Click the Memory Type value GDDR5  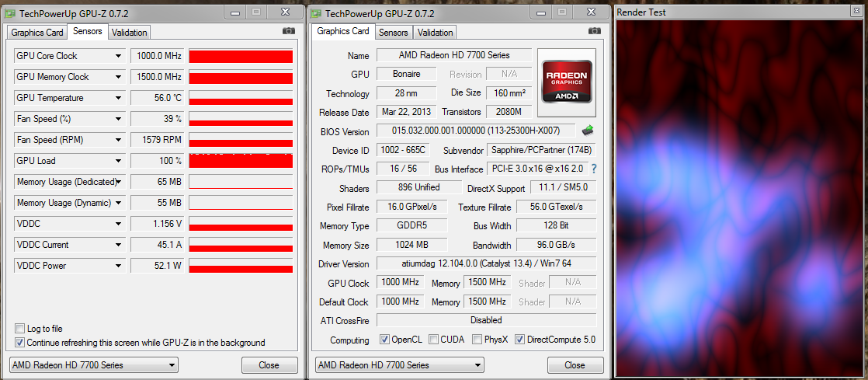[411, 225]
